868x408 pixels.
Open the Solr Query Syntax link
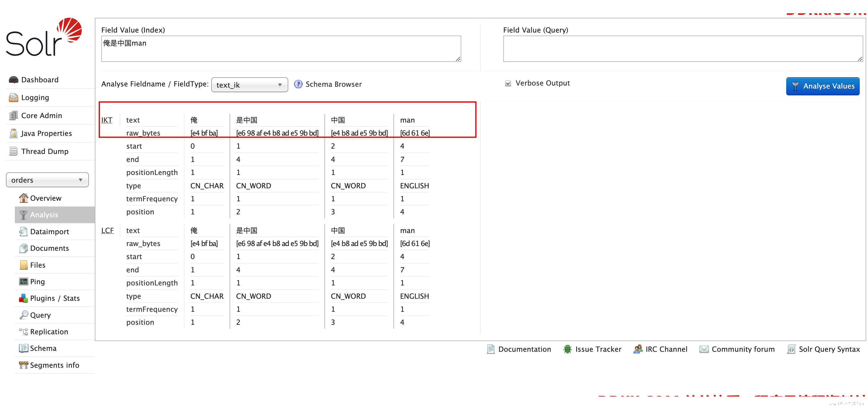click(x=829, y=349)
